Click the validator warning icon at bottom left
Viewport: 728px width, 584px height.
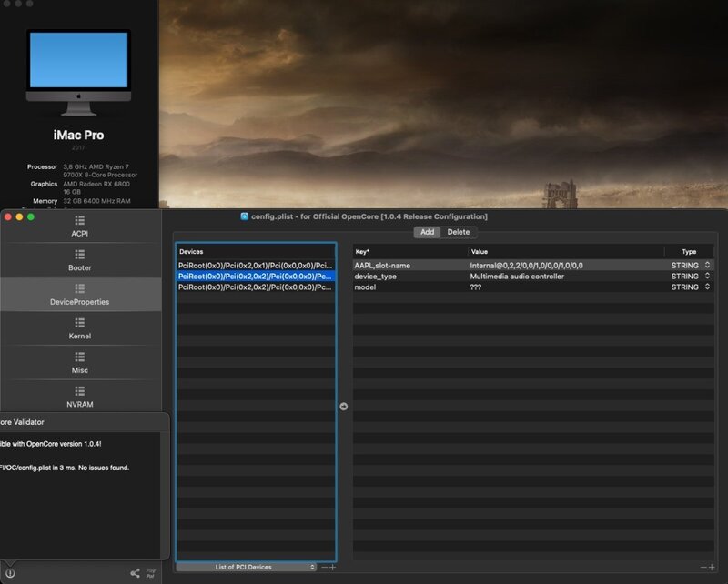click(x=10, y=573)
